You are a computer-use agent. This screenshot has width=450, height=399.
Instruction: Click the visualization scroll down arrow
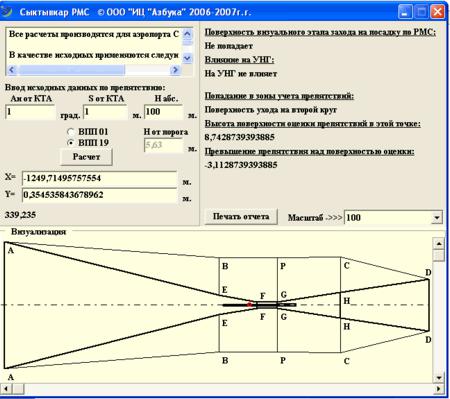[x=439, y=378]
